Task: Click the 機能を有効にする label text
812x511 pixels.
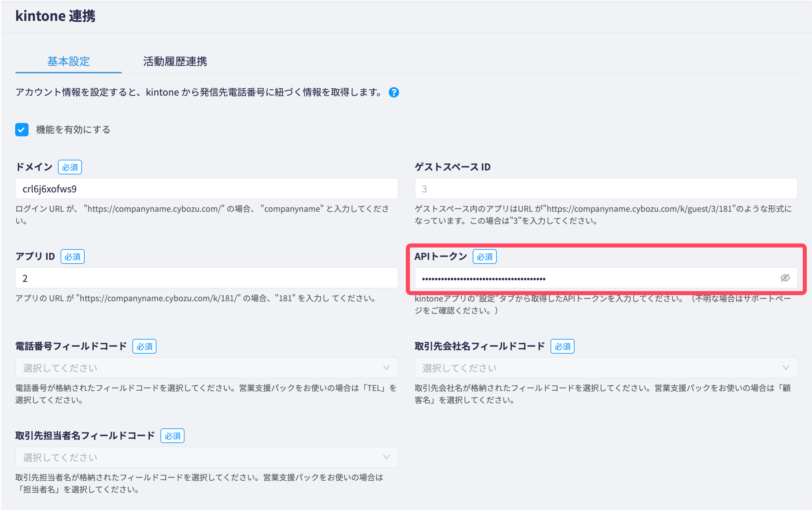Action: (73, 129)
